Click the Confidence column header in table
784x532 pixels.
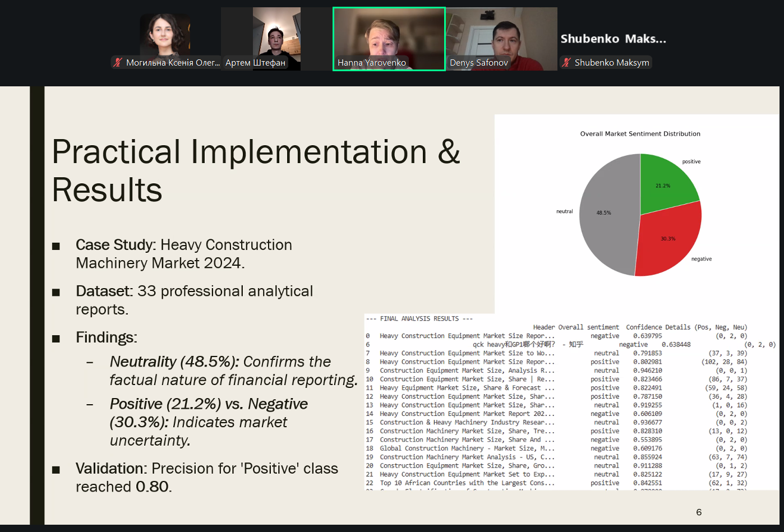click(644, 327)
